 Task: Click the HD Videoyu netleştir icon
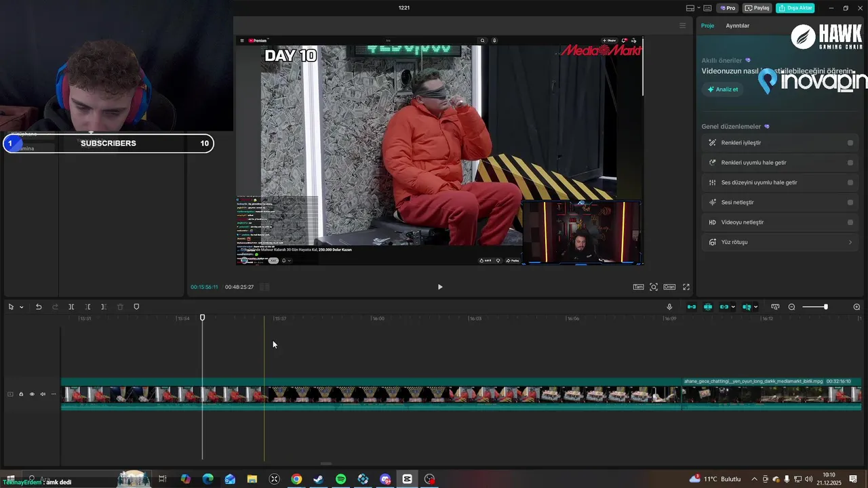[x=712, y=222]
